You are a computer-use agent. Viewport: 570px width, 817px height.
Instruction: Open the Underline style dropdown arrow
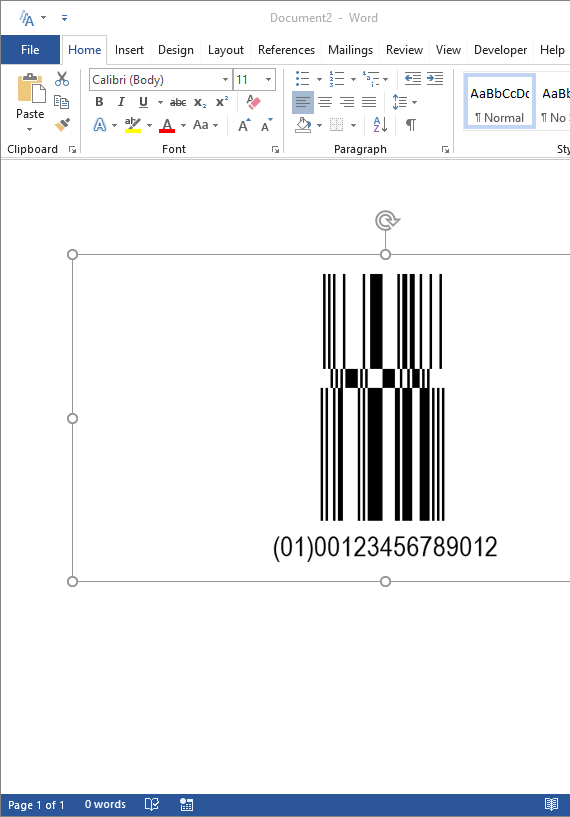[160, 102]
